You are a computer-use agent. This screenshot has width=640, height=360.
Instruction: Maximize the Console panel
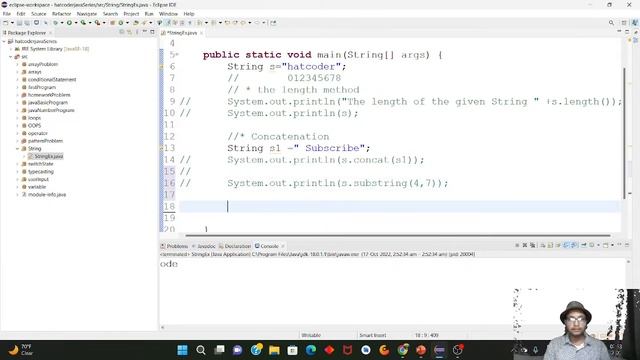tap(627, 245)
